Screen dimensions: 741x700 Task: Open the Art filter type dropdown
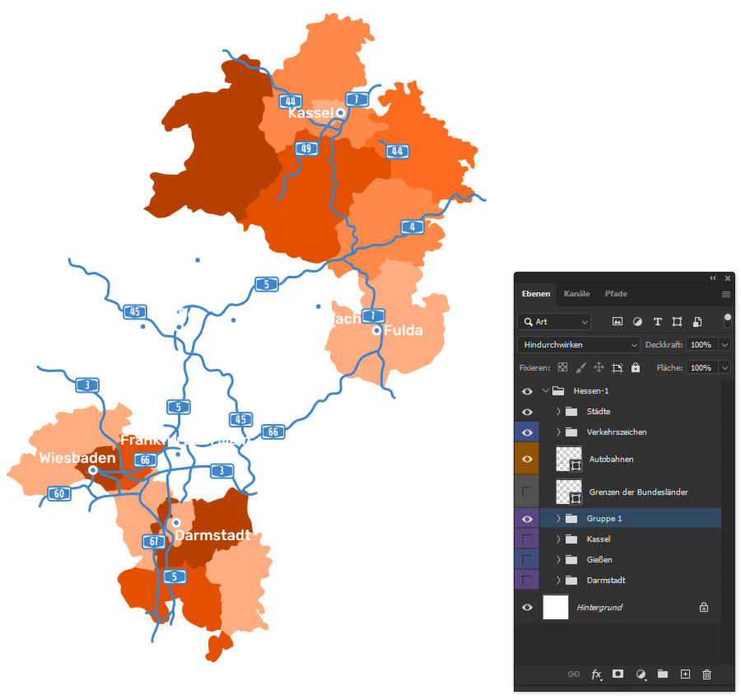(554, 322)
